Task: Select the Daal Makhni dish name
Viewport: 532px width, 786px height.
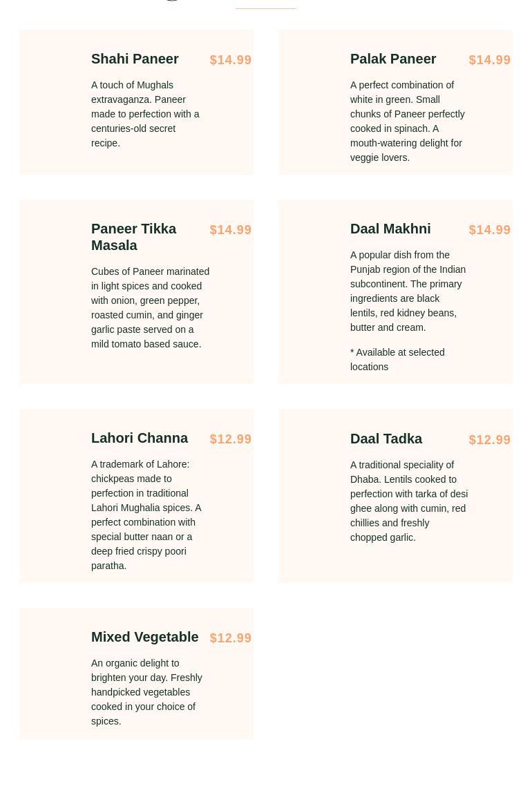Action: click(390, 229)
